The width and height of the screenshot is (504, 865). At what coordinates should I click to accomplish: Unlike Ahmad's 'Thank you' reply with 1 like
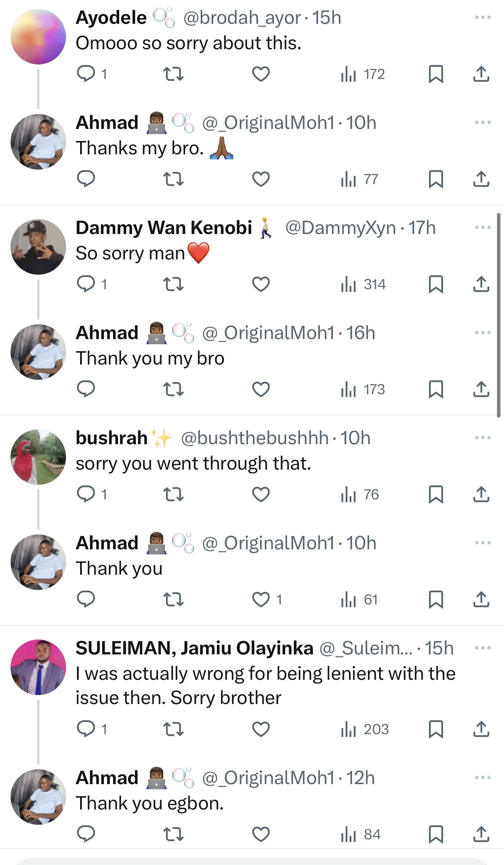[261, 599]
